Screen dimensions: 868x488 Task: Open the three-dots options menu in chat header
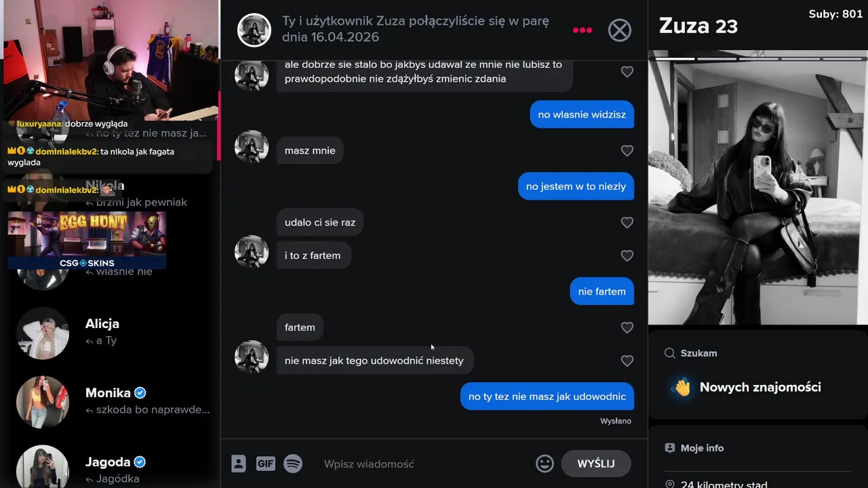583,30
